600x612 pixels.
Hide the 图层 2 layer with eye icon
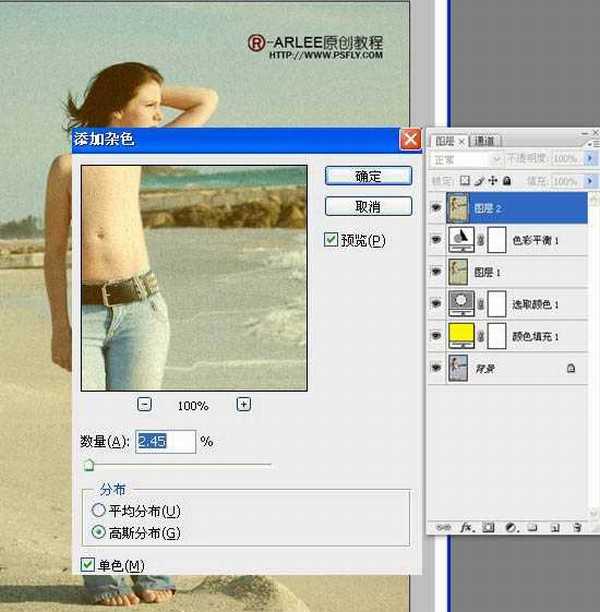point(435,208)
